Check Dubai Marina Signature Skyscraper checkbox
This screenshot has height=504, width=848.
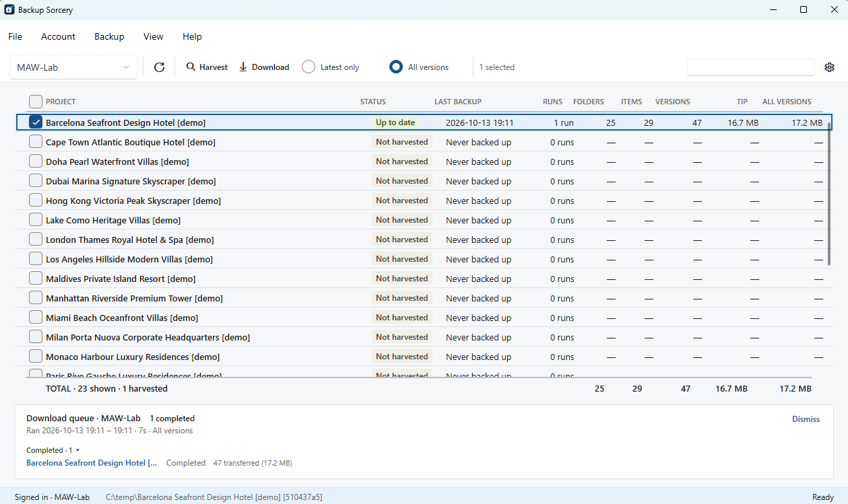point(36,181)
